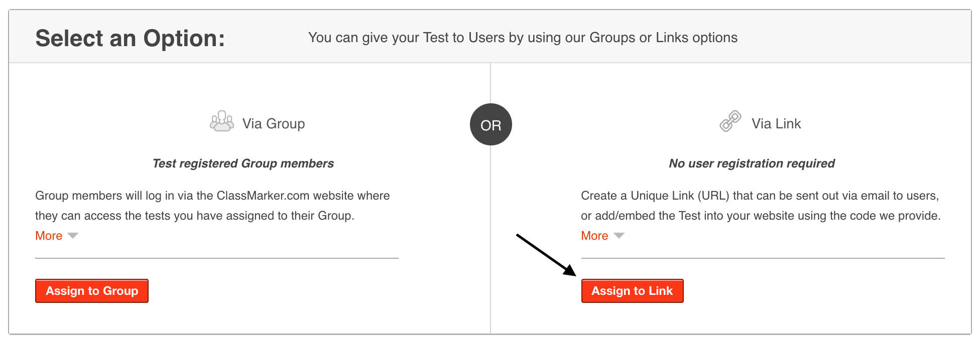
Task: Click the "they can access the tests" line
Action: (194, 216)
